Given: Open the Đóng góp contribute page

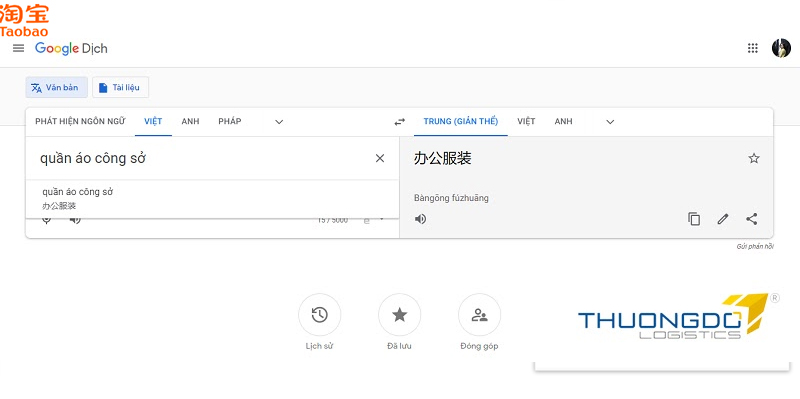Looking at the screenshot, I should [x=479, y=322].
